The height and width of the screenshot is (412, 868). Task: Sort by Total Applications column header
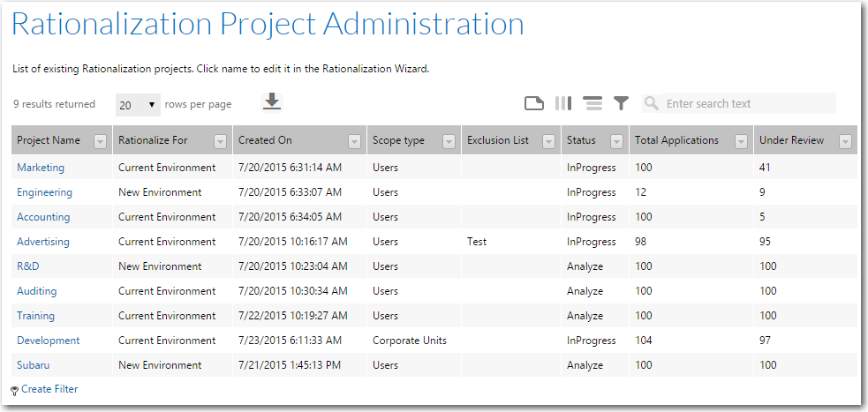tap(676, 140)
